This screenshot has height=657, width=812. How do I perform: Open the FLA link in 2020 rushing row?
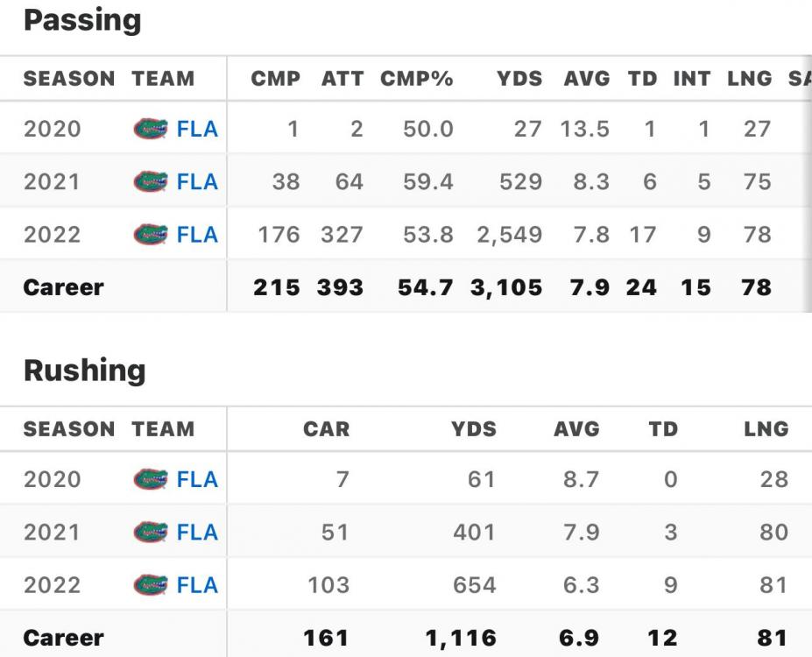tap(197, 480)
